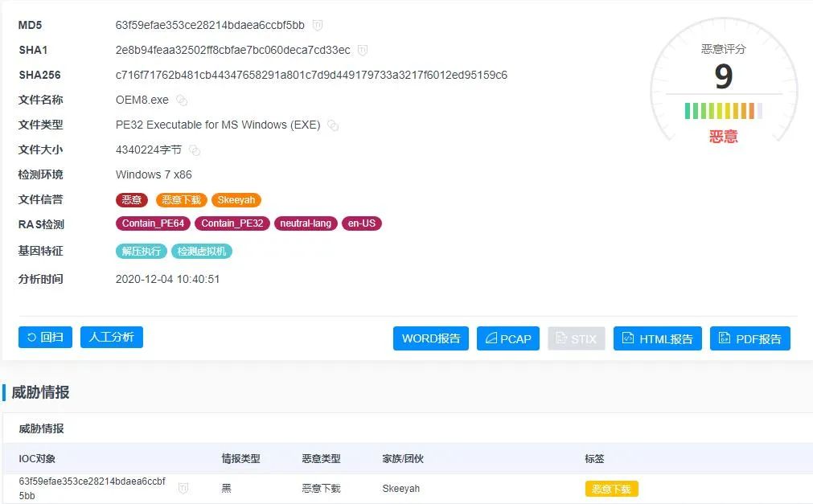813x504 pixels.
Task: Click the shield icon beside the IOC hash
Action: [183, 488]
